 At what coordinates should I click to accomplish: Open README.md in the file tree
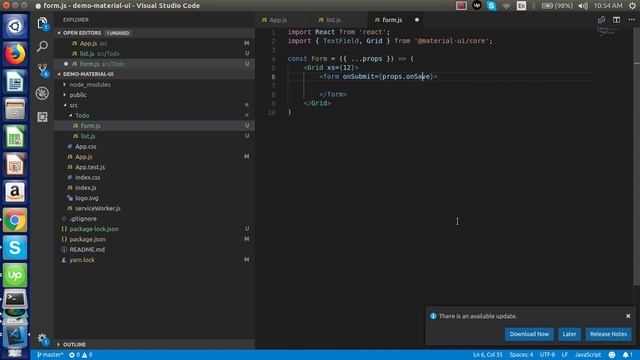coord(154,249)
